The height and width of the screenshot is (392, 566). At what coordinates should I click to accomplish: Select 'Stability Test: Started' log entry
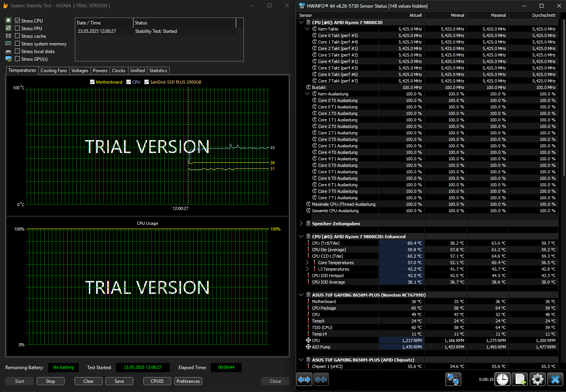[x=156, y=31]
